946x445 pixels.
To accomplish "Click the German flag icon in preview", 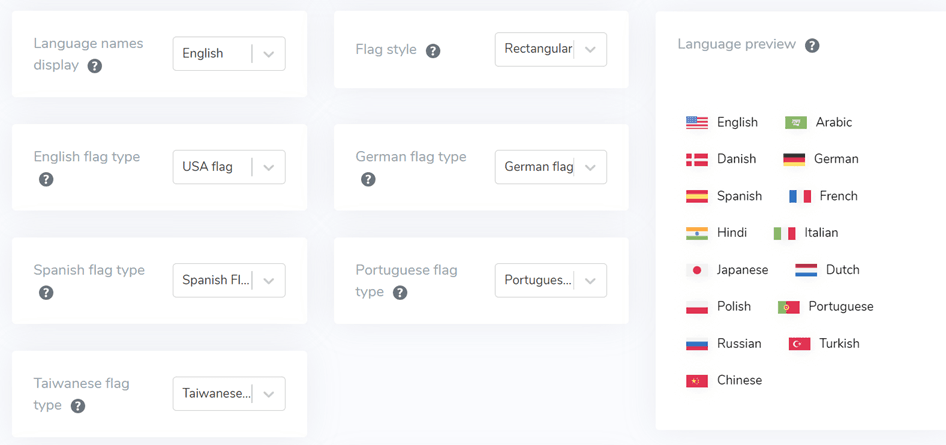I will (x=794, y=159).
